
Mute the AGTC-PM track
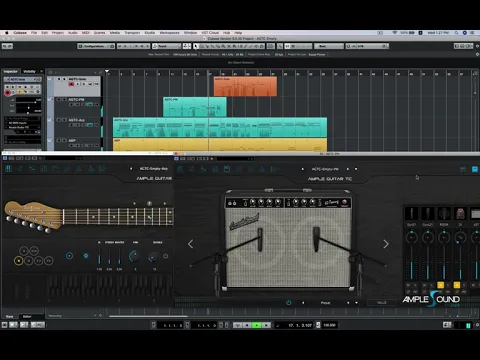click(59, 99)
